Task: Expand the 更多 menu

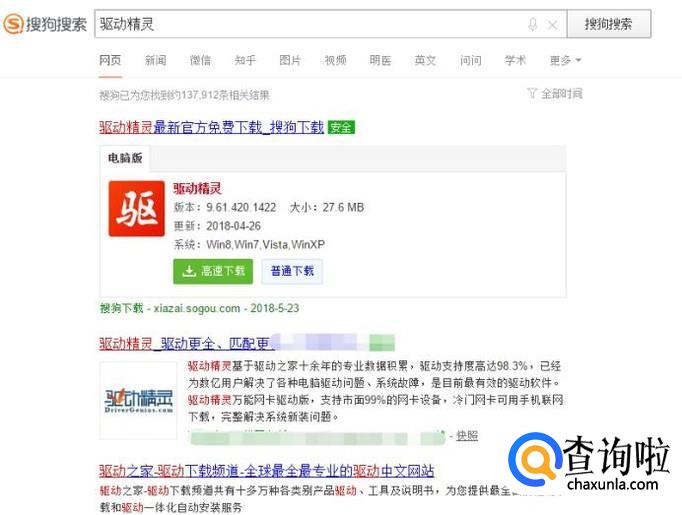Action: (x=565, y=60)
